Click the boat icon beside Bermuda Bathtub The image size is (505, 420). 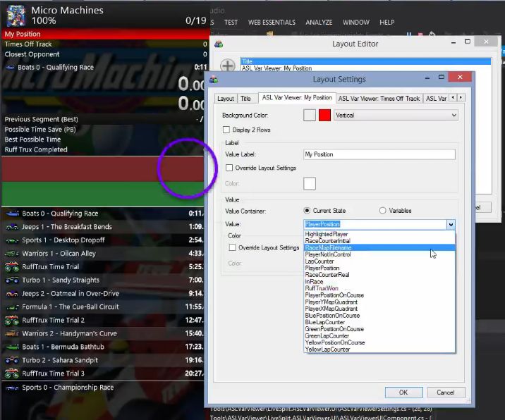click(12, 347)
